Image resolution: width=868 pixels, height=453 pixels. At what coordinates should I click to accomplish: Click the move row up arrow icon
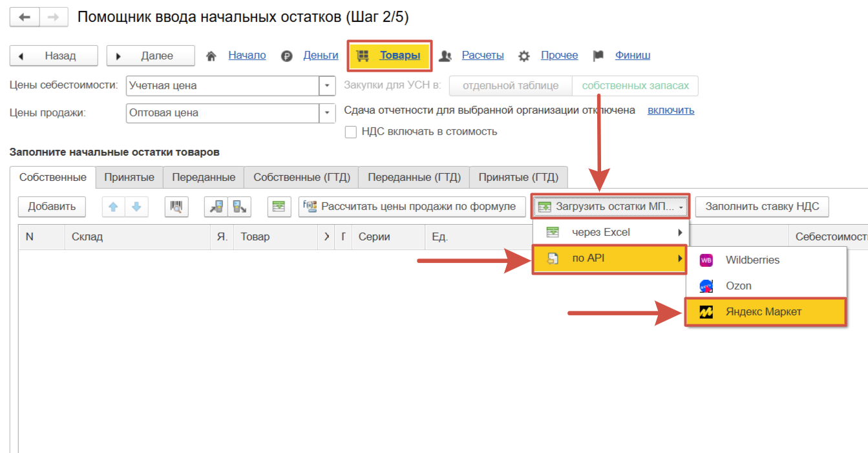point(114,207)
